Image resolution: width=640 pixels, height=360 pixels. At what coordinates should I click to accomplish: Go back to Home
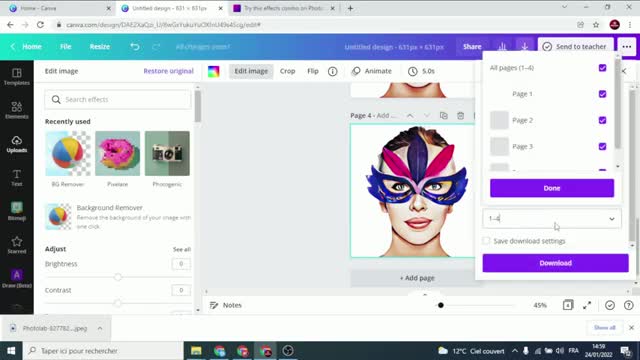pos(26,47)
